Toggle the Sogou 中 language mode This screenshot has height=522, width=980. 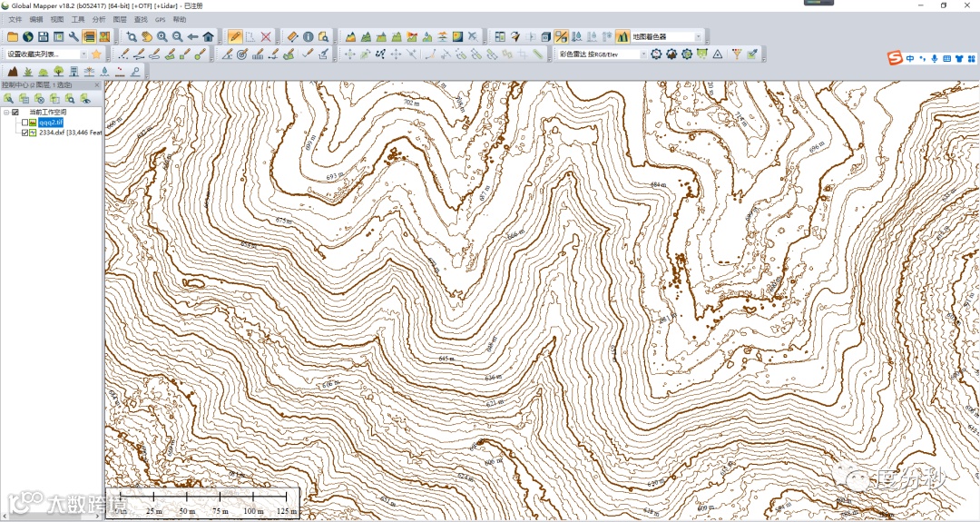coord(910,59)
